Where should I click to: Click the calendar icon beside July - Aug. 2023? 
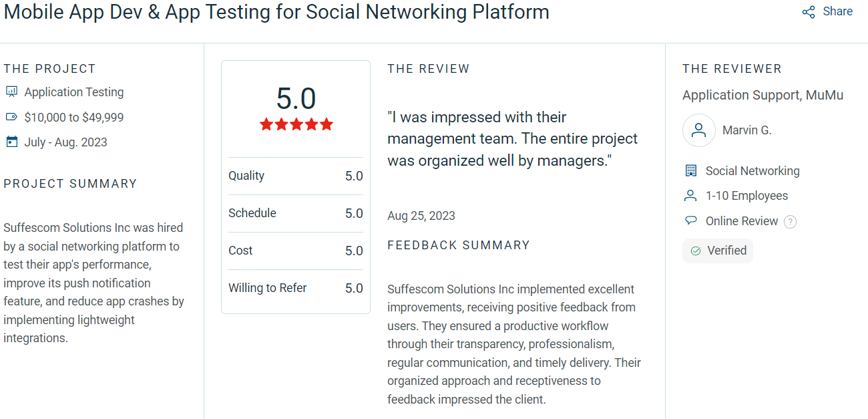[11, 142]
